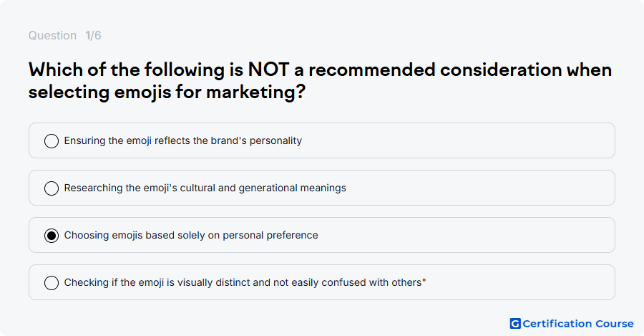Click 'Ensuring the emoji reflects' answer text
Image resolution: width=644 pixels, height=336 pixels.
point(182,140)
